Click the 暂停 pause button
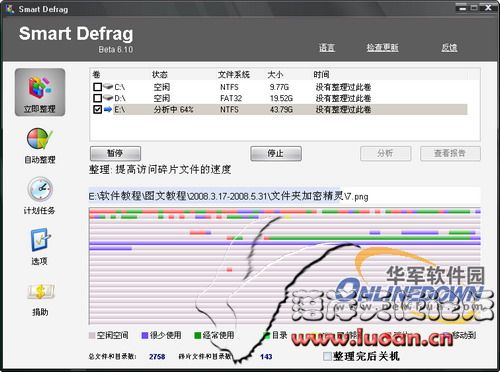Image resolution: width=500 pixels, height=372 pixels. [115, 153]
